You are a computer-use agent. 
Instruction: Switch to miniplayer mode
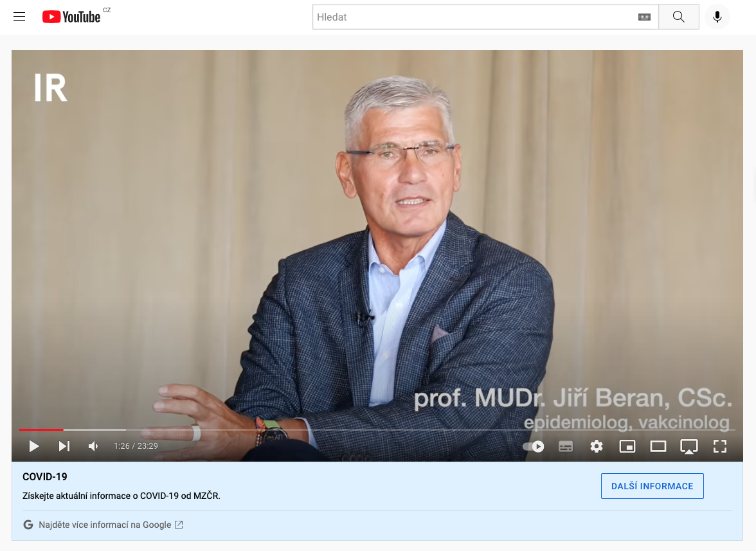click(x=627, y=446)
